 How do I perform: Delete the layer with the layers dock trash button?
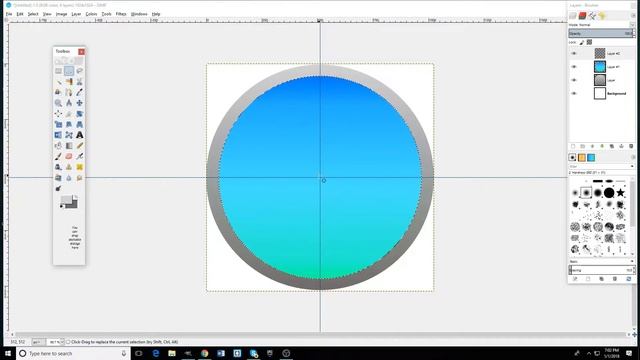631,146
